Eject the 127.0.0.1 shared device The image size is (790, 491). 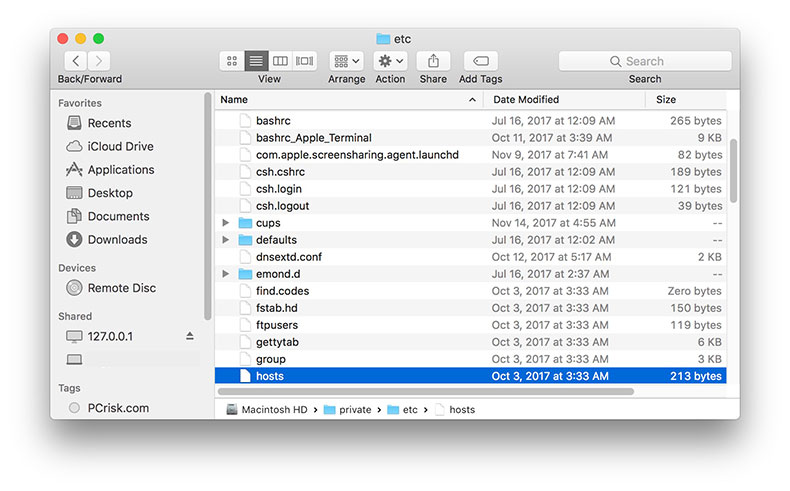click(x=190, y=336)
